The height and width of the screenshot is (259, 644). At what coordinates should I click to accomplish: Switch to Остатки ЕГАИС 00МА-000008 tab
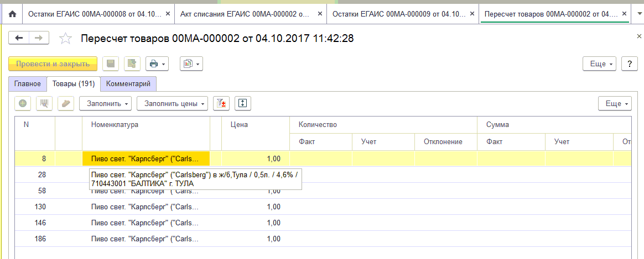tap(95, 13)
